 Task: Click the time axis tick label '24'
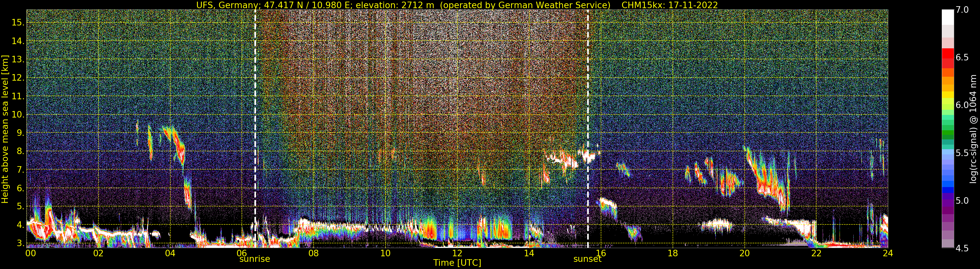coord(888,253)
